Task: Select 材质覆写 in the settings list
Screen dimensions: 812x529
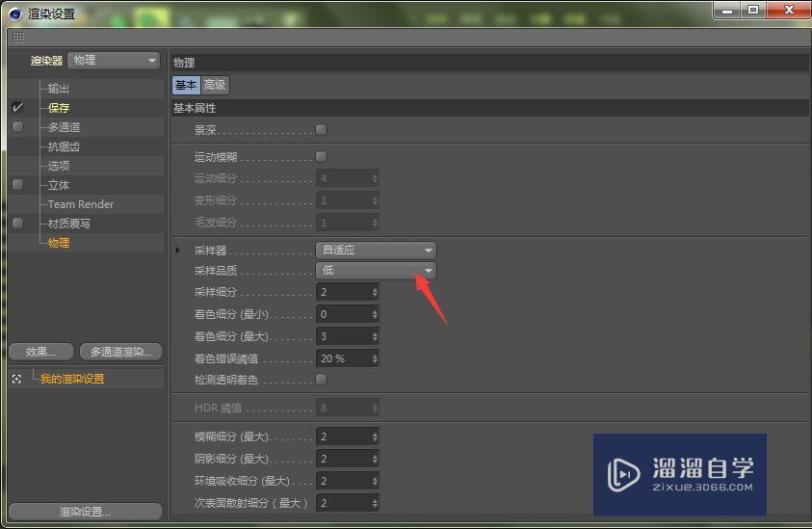Action: pyautogui.click(x=69, y=224)
